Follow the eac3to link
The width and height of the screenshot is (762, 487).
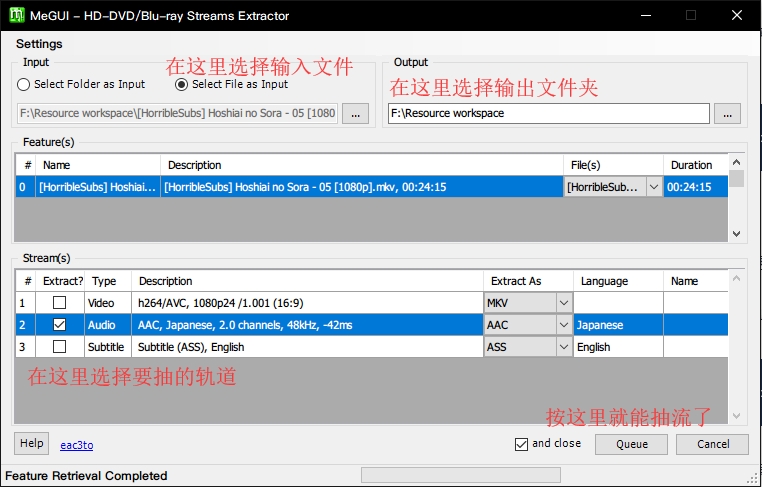click(76, 445)
